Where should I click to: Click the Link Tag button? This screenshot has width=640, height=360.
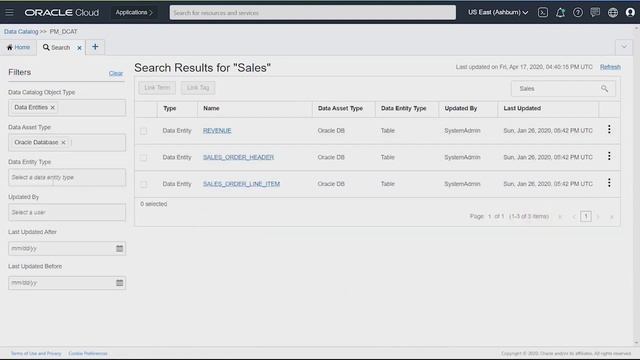tap(198, 88)
